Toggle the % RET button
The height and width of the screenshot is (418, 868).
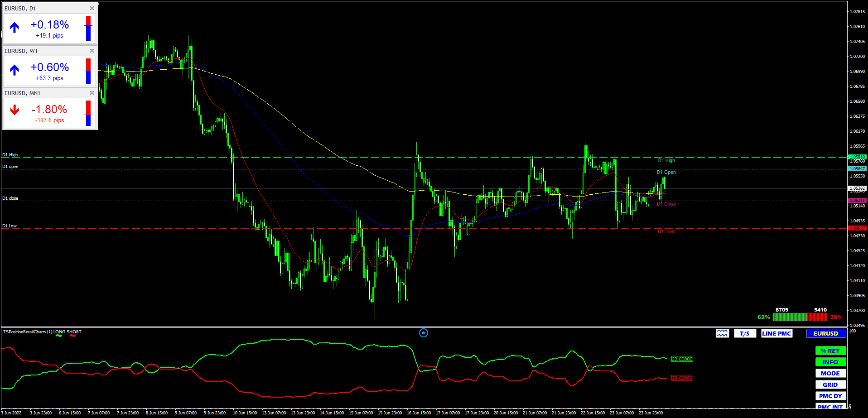pos(830,351)
